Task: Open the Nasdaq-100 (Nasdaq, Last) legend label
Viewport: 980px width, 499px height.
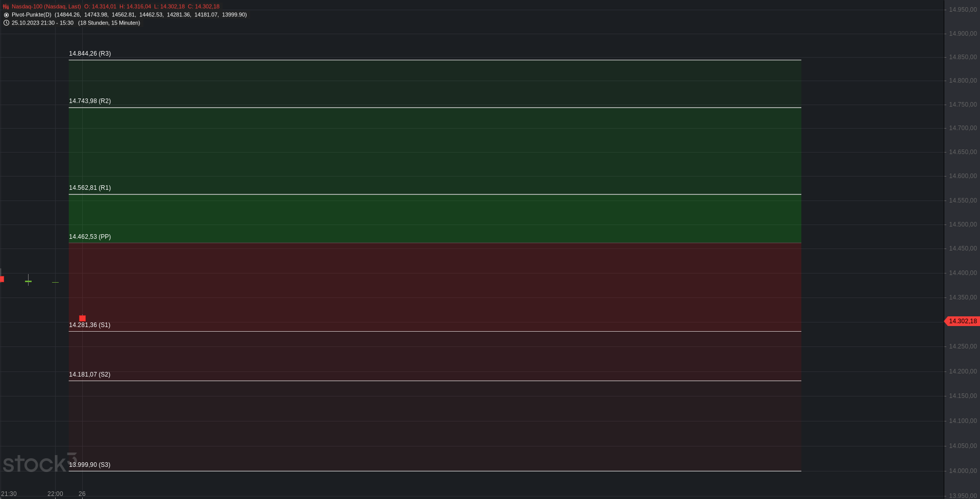Action: point(46,7)
